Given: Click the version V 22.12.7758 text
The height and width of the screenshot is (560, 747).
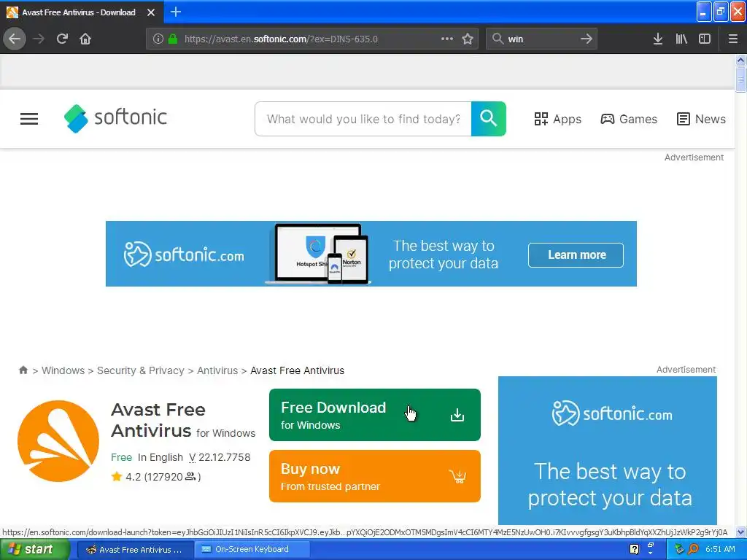Looking at the screenshot, I should tap(220, 457).
